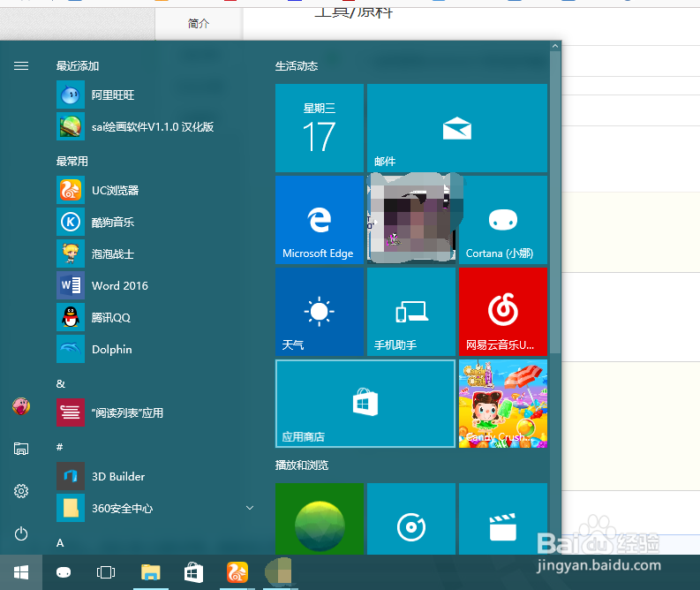Click the Start menu vertical scrollbar
Image resolution: width=700 pixels, height=590 pixels.
pyautogui.click(x=555, y=202)
